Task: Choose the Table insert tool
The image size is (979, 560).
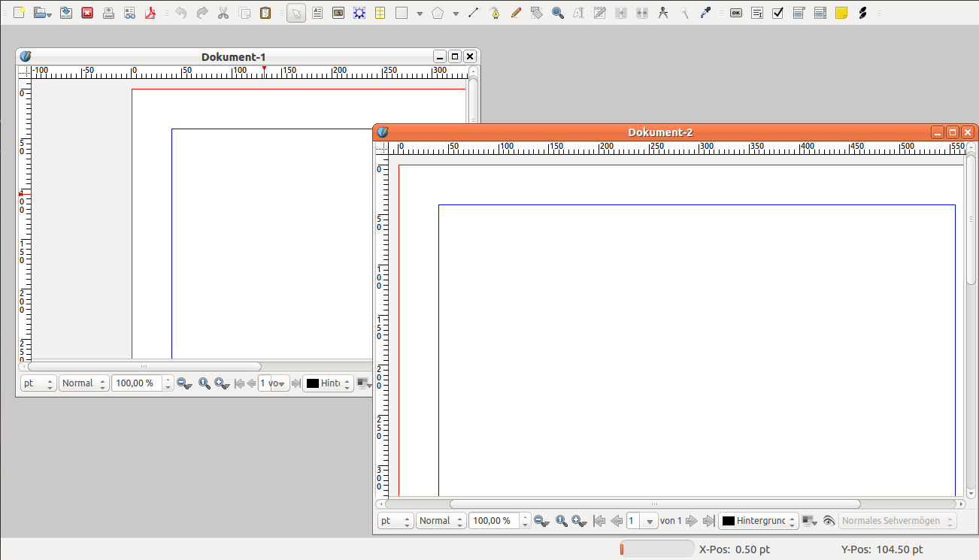Action: point(380,13)
